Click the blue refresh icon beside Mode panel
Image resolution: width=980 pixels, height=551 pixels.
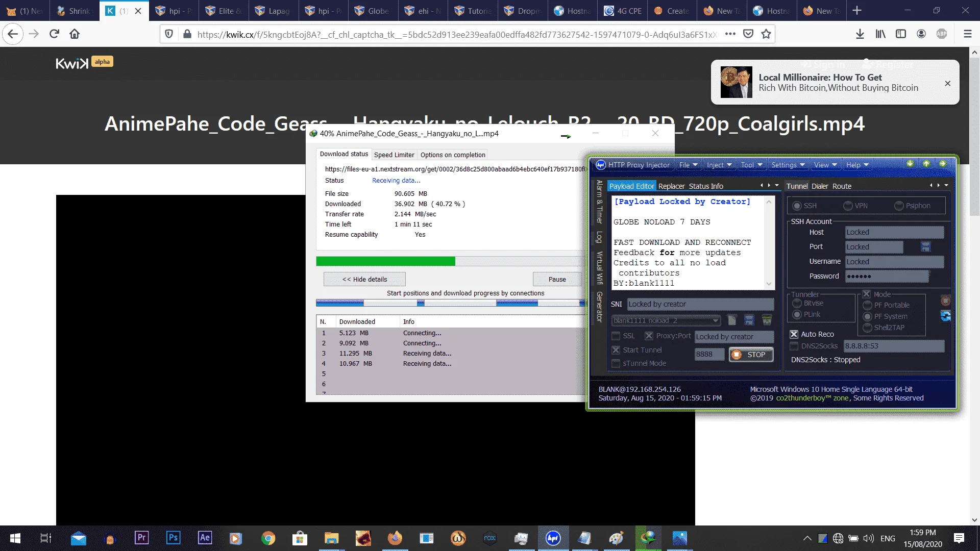pos(945,316)
